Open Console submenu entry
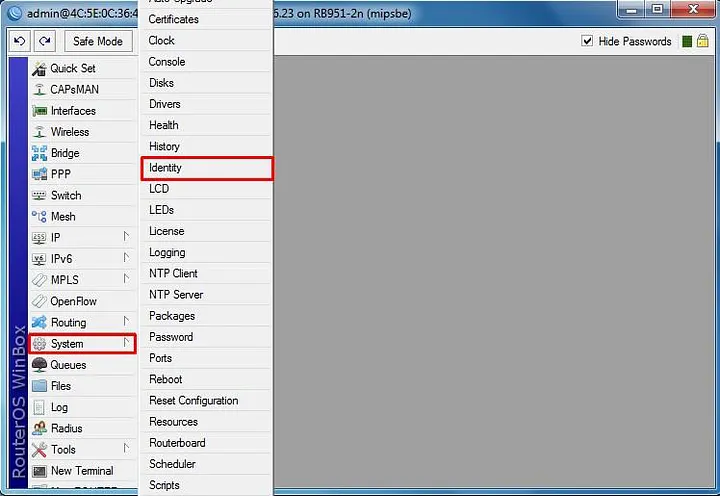 pos(206,62)
